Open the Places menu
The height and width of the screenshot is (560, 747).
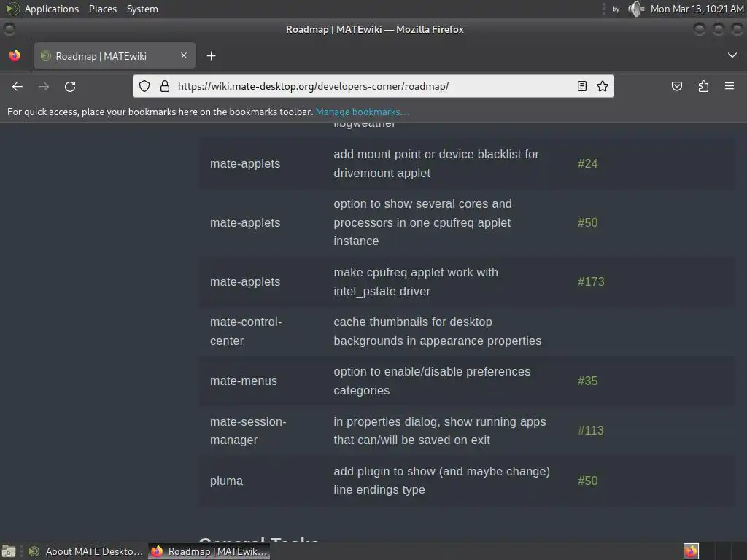tap(103, 9)
